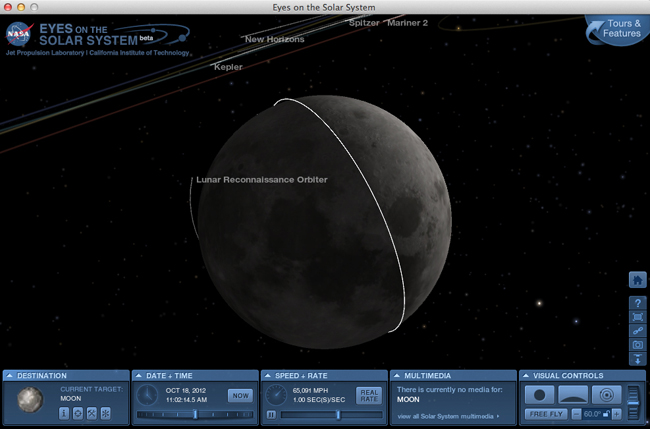Select the Lunar Reconnaissance Orbiter label
Screen dimensions: 650x429
click(x=260, y=180)
